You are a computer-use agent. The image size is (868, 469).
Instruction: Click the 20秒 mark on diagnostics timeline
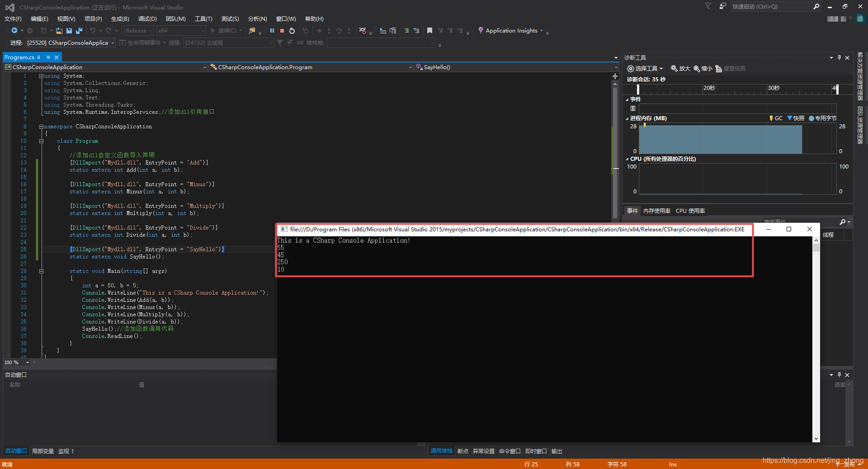[x=709, y=88]
